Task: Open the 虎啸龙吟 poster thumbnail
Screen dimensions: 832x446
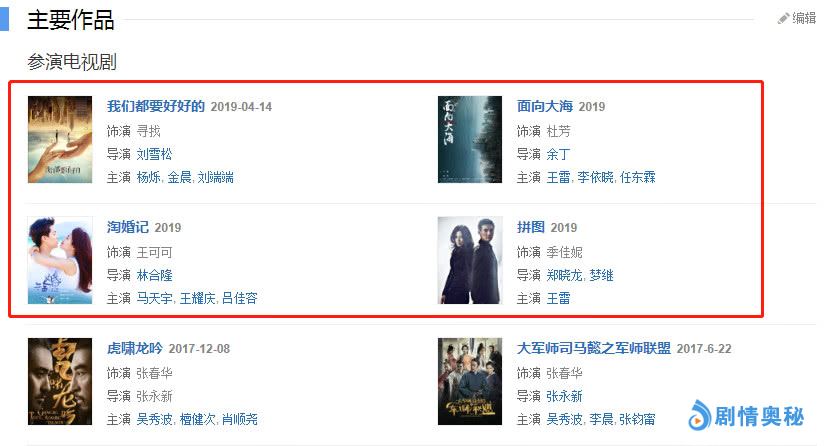Action: (x=60, y=381)
